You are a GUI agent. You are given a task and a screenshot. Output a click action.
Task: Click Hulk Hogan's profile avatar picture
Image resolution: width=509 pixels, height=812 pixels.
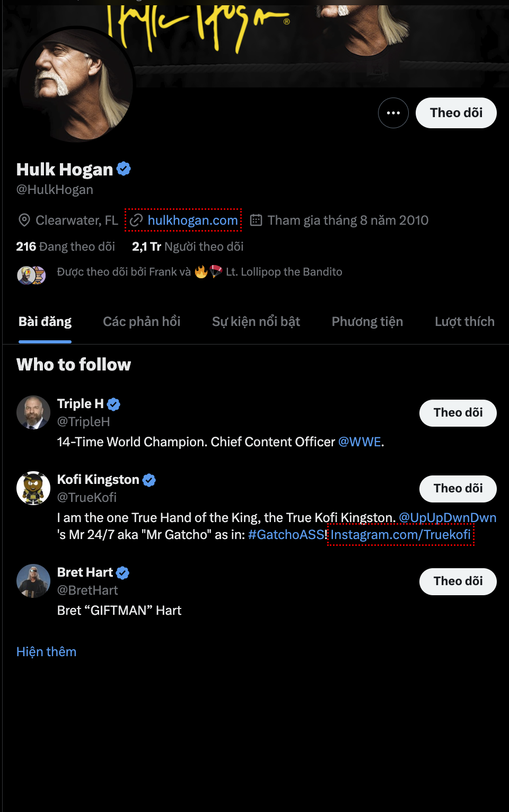pyautogui.click(x=76, y=85)
